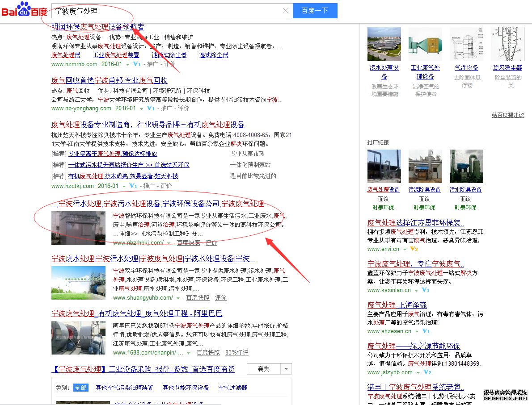Screen dimensions: 532x405
Task: Open the 宁波污水处理 宁波环保设备公司 result
Action: click(157, 204)
